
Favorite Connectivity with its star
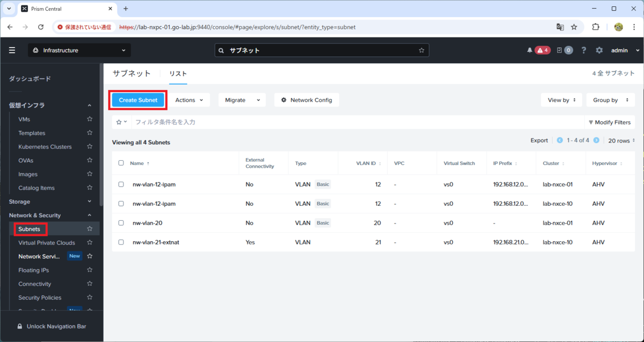(x=90, y=284)
